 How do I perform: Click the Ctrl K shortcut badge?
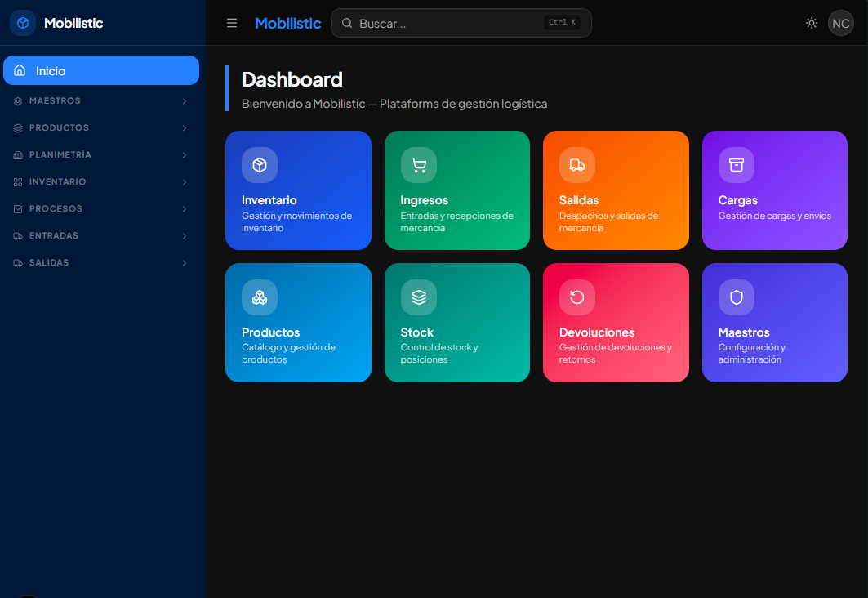point(562,22)
